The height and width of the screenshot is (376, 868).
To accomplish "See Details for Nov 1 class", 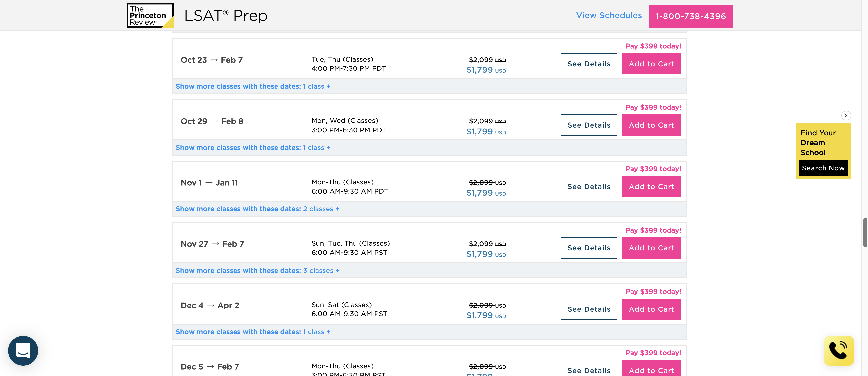I will pyautogui.click(x=588, y=186).
